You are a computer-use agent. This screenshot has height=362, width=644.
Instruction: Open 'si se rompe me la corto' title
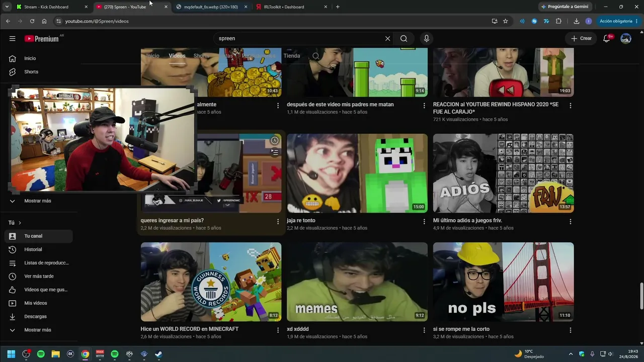click(x=461, y=329)
